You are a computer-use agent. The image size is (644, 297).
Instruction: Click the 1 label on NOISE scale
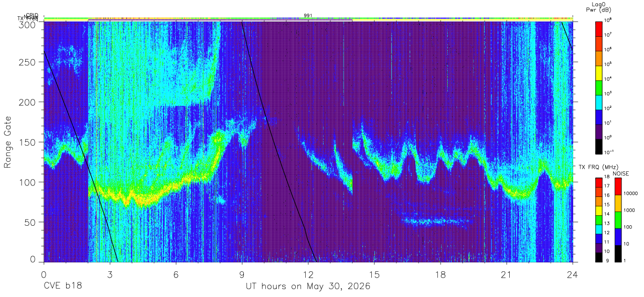tap(625, 260)
